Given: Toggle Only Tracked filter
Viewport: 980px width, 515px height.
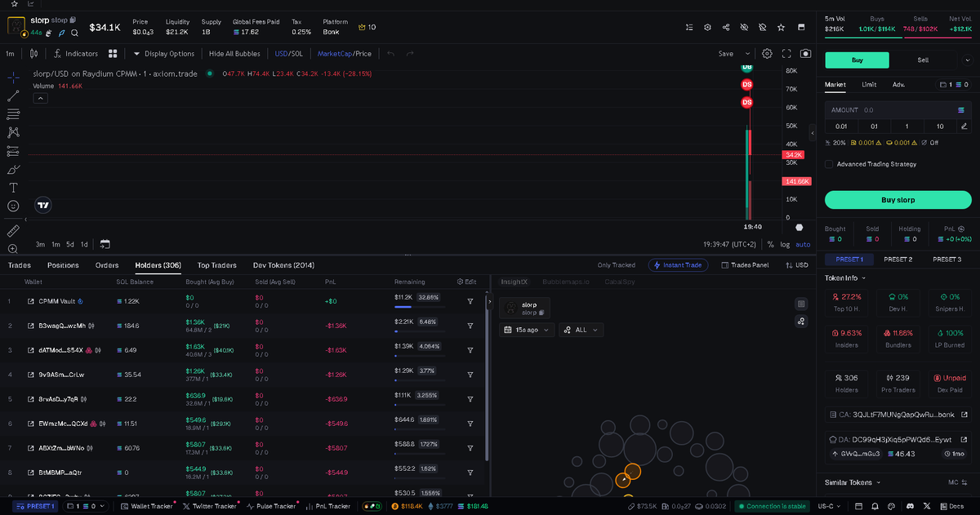Looking at the screenshot, I should [617, 265].
